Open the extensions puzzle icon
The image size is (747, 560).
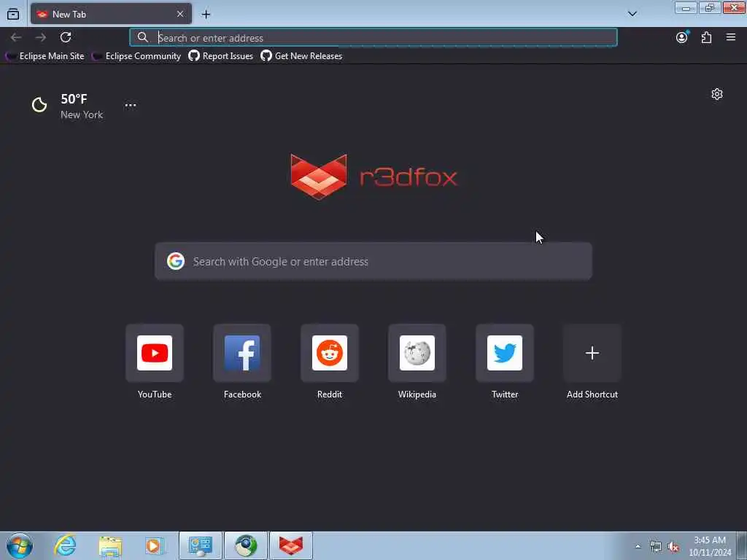[706, 37]
